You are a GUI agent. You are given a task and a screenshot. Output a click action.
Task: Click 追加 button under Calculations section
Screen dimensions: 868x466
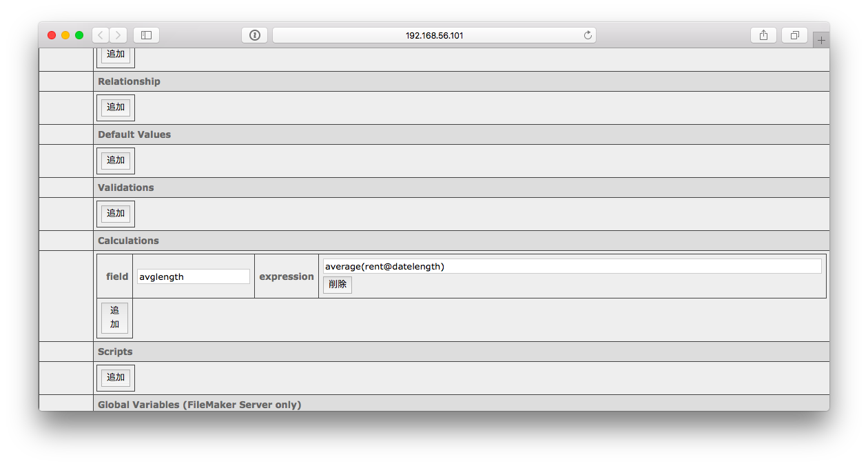pos(114,318)
